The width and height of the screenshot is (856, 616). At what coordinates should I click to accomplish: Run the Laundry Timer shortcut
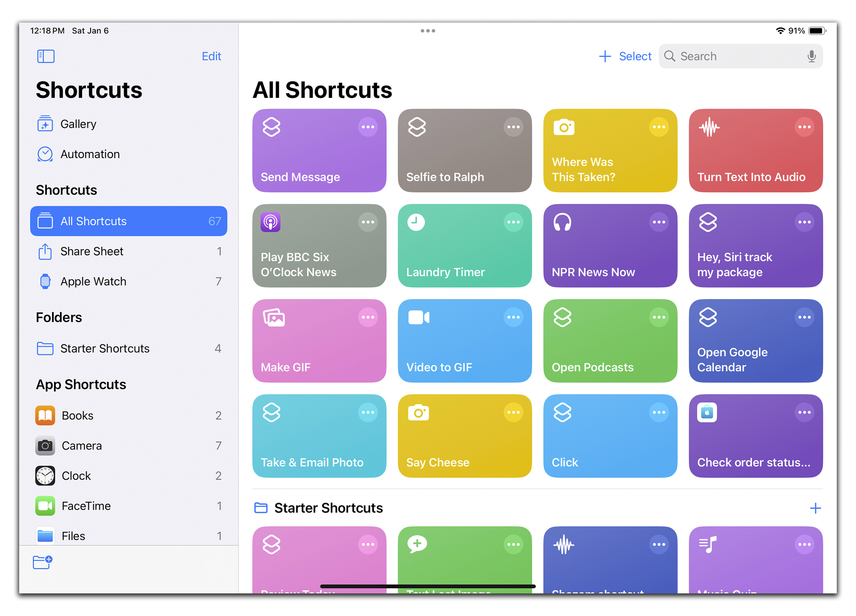(465, 246)
